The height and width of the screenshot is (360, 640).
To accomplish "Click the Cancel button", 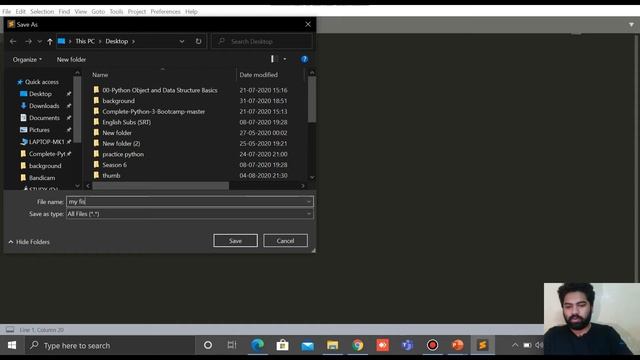I will (285, 241).
